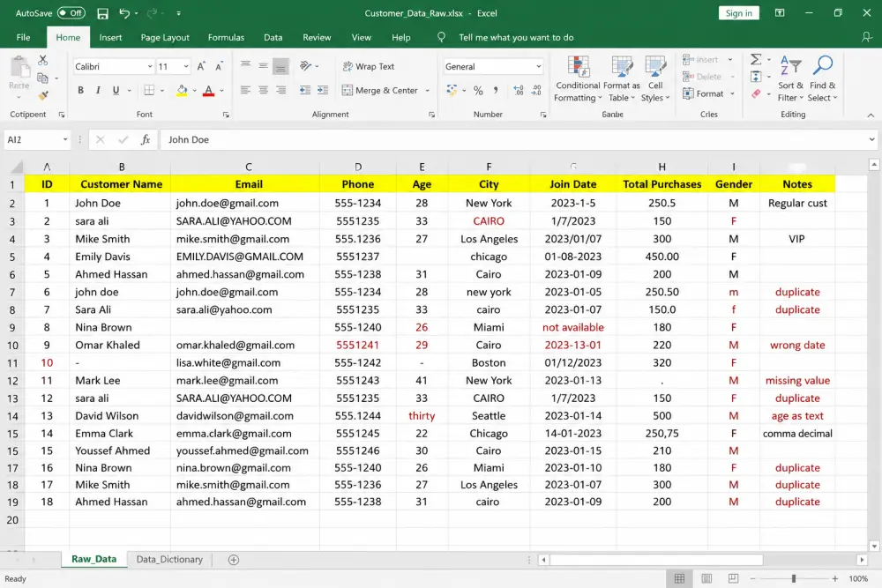Decrease font size with the small A icon

tap(219, 66)
